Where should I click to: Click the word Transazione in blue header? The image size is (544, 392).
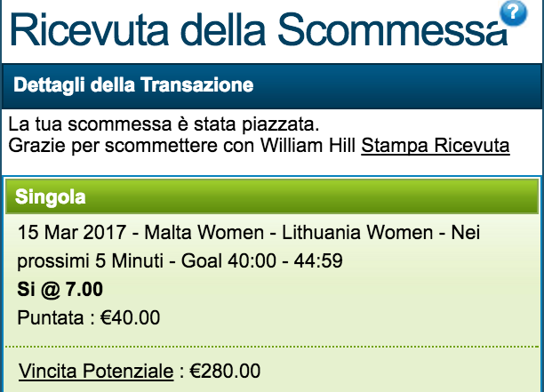tap(197, 85)
